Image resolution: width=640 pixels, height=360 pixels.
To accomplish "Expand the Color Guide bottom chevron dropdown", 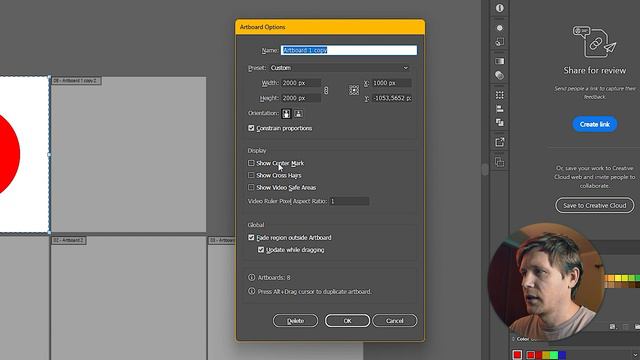I will (635, 355).
